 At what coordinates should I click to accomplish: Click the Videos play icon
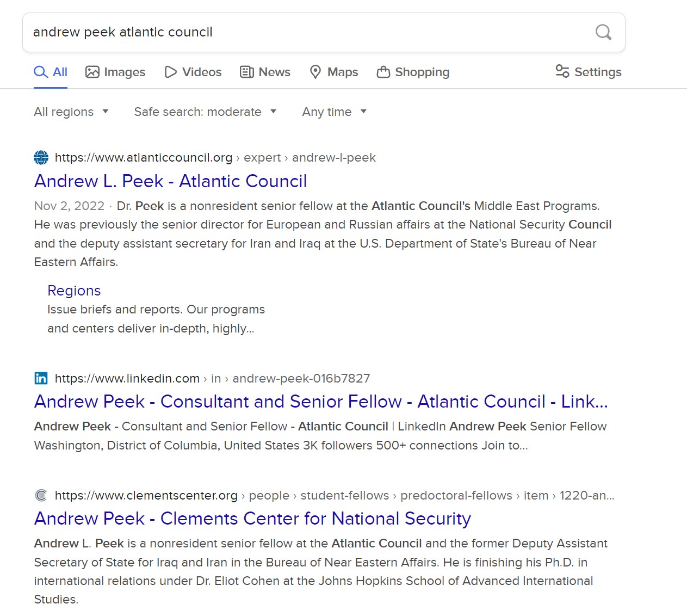pos(171,72)
